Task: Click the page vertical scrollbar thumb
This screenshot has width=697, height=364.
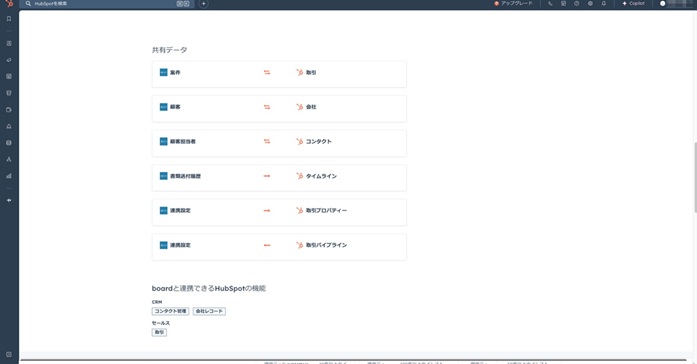Action: (x=695, y=178)
